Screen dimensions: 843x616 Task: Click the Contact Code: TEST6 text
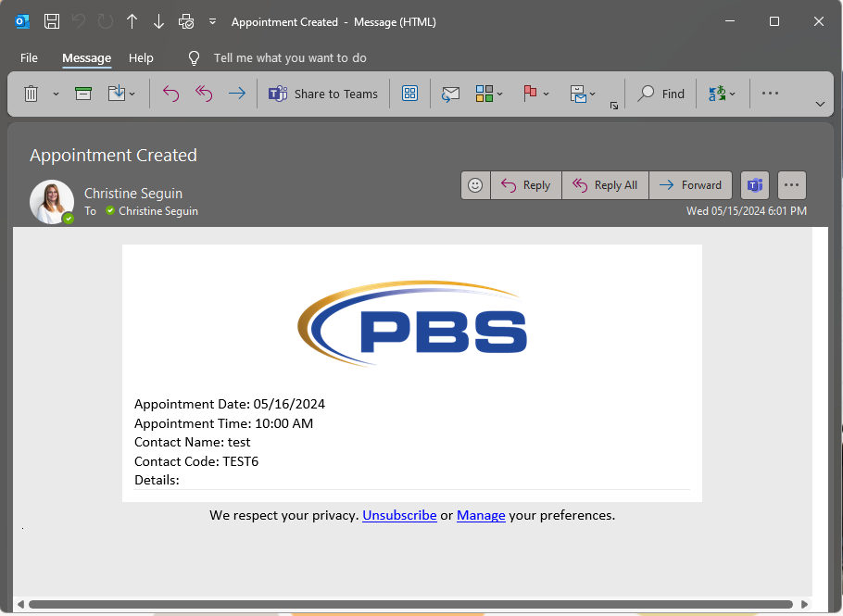pos(196,461)
